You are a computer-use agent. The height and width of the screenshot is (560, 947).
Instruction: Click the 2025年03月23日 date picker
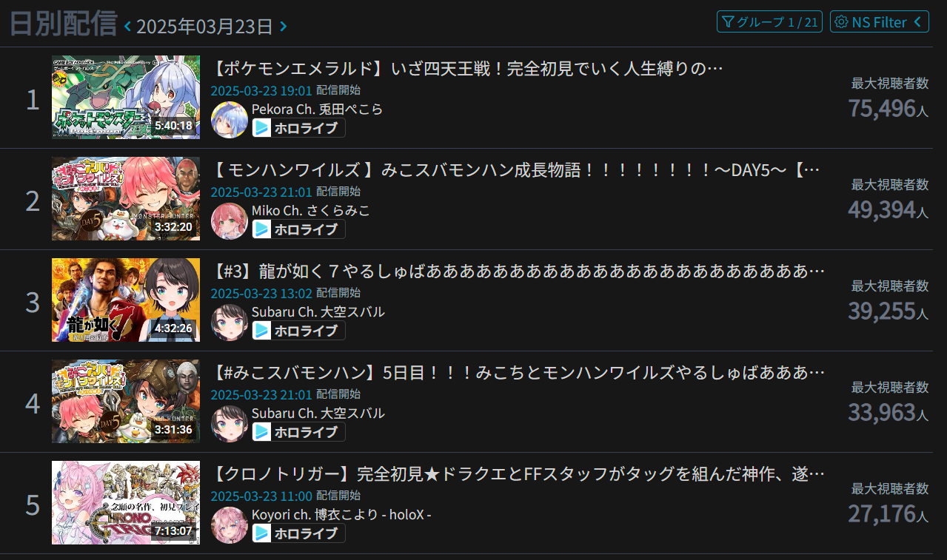[205, 27]
